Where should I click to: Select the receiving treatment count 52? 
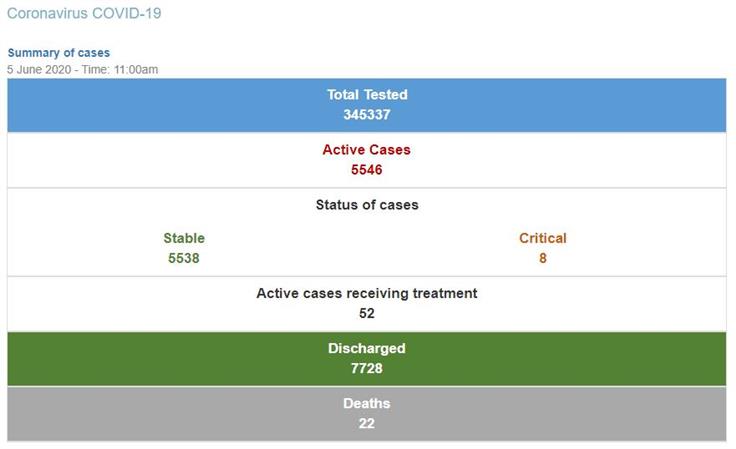[367, 313]
